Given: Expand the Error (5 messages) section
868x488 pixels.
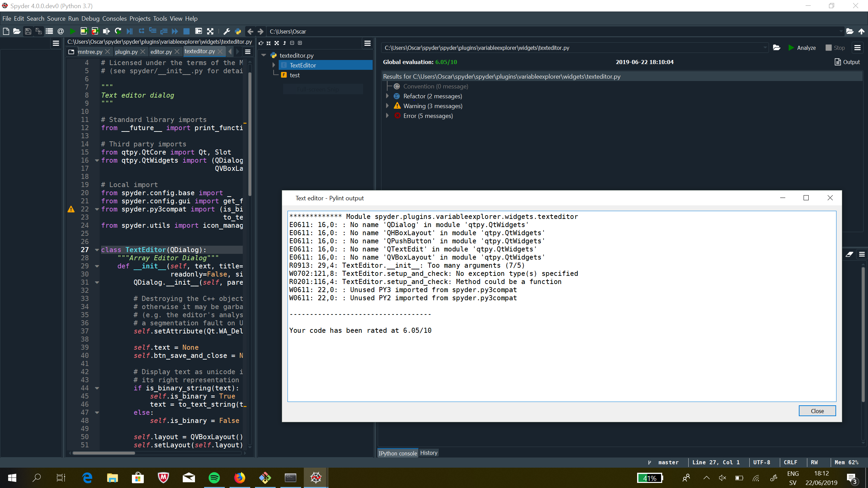Looking at the screenshot, I should [x=388, y=116].
